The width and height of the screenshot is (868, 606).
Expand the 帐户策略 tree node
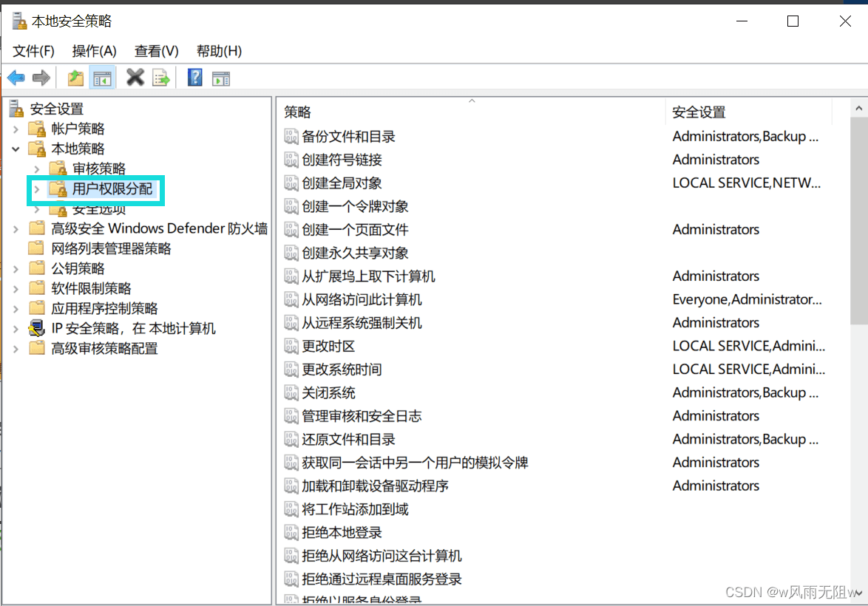point(16,129)
